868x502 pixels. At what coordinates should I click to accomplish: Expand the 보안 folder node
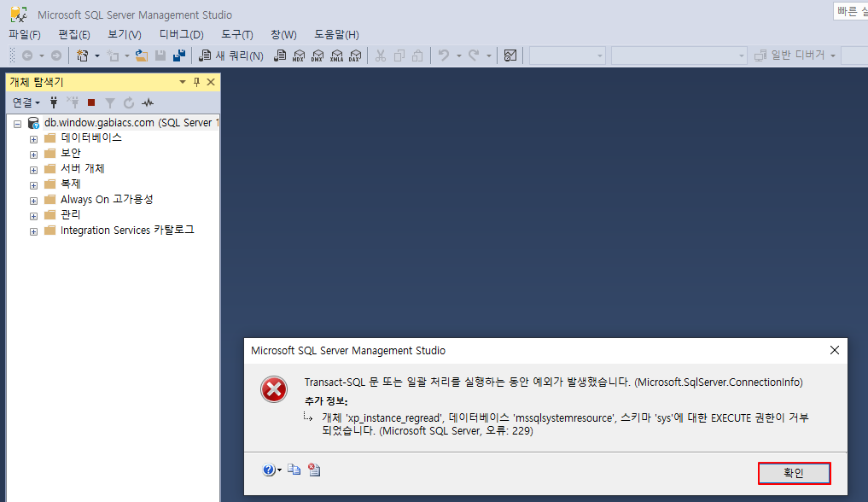pyautogui.click(x=33, y=155)
